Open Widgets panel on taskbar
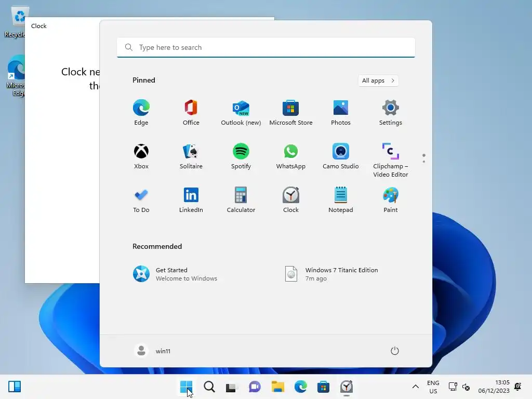Screen dimensions: 532x399 (x=15, y=387)
